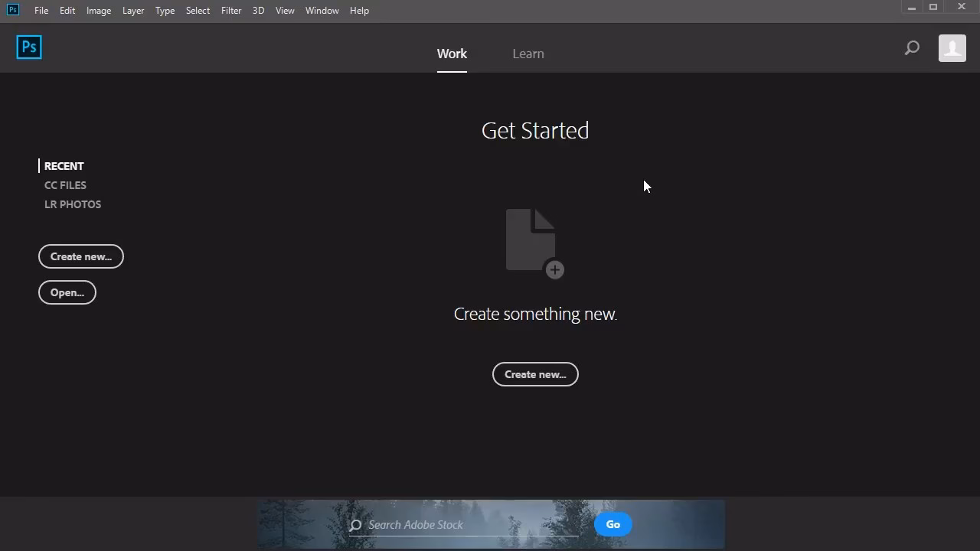Click the Open... button

67,292
